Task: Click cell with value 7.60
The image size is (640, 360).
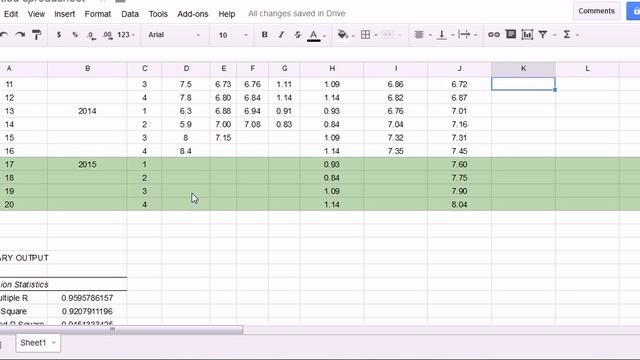Action: 459,164
